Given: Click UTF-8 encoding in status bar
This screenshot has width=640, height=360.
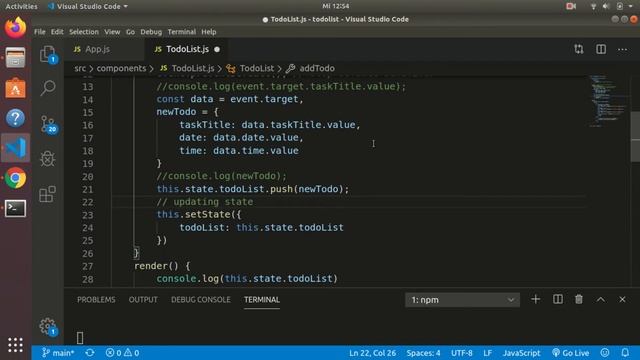Looking at the screenshot, I should pos(462,353).
